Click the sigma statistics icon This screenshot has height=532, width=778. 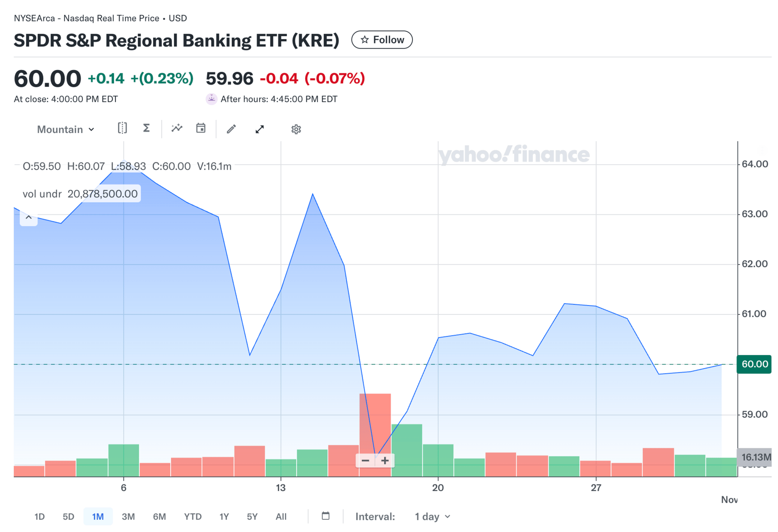tap(146, 128)
